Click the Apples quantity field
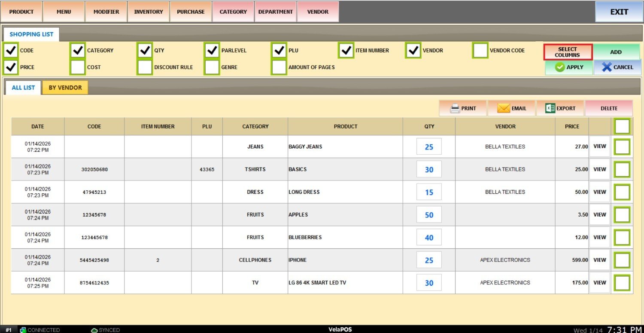Viewport: 644px width, 333px height. coord(429,215)
